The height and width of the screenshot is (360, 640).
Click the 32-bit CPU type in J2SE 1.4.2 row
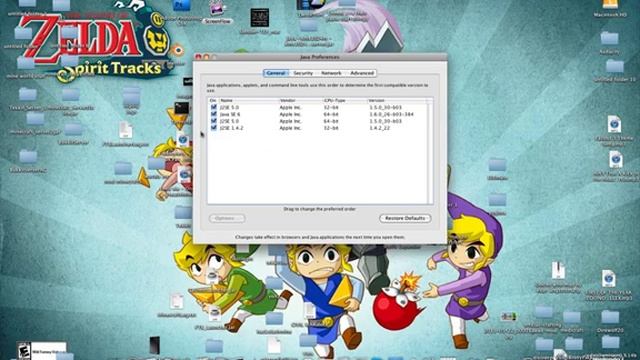[x=331, y=128]
